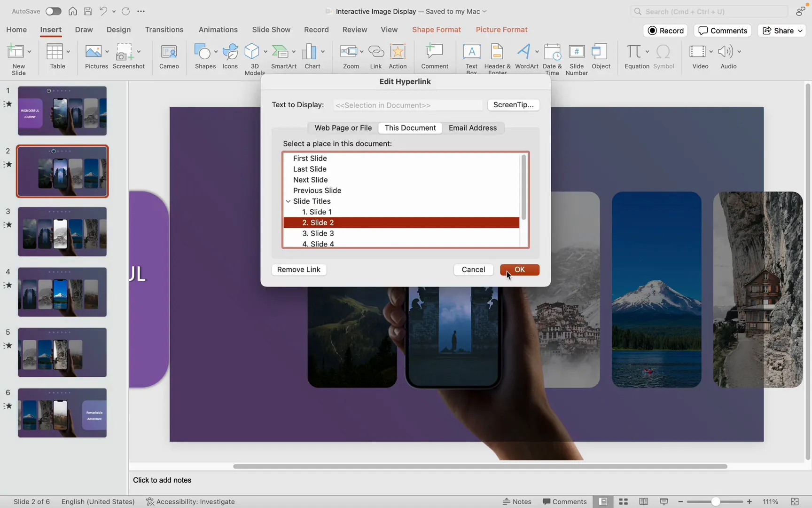Viewport: 812px width, 508px height.
Task: Open Video dropdown arrow
Action: (x=710, y=52)
